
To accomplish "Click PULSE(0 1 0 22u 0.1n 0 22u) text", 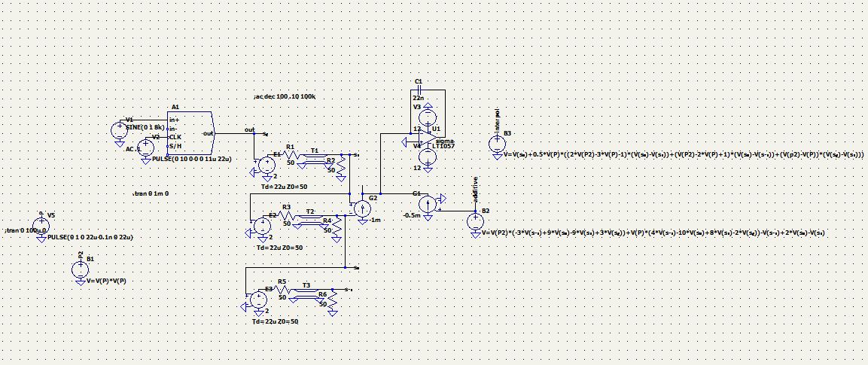I will (x=91, y=237).
